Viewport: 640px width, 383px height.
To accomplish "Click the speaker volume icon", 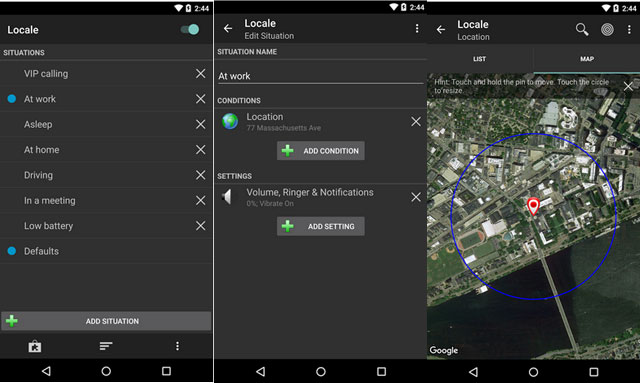I will tap(227, 197).
